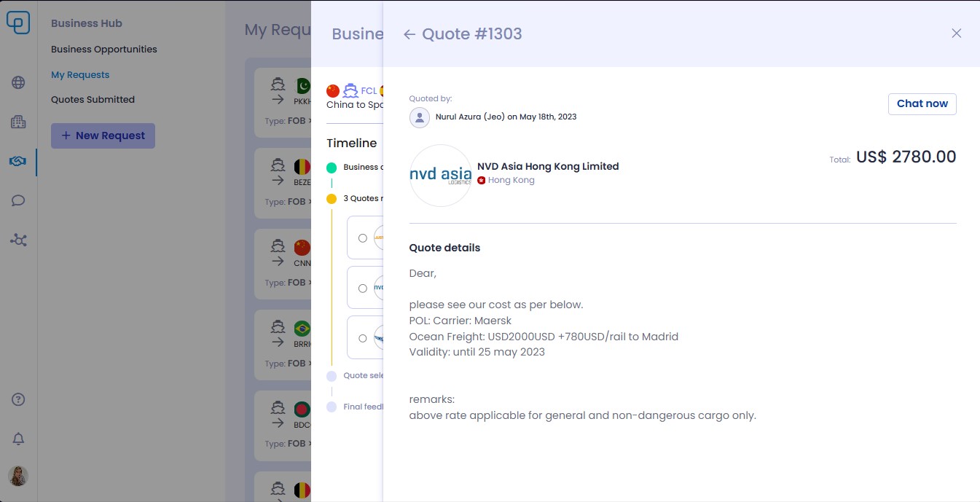Open NVD Asia Hong Kong Limited company name

point(548,166)
